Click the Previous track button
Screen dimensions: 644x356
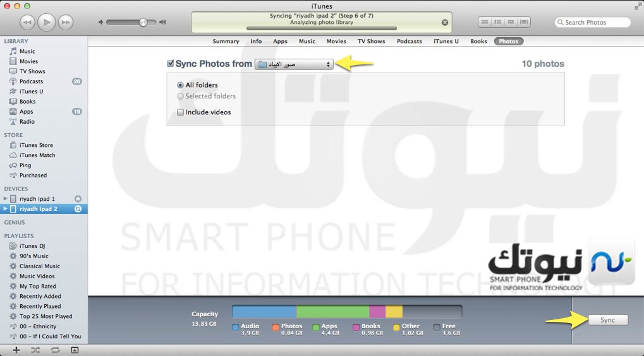(27, 22)
